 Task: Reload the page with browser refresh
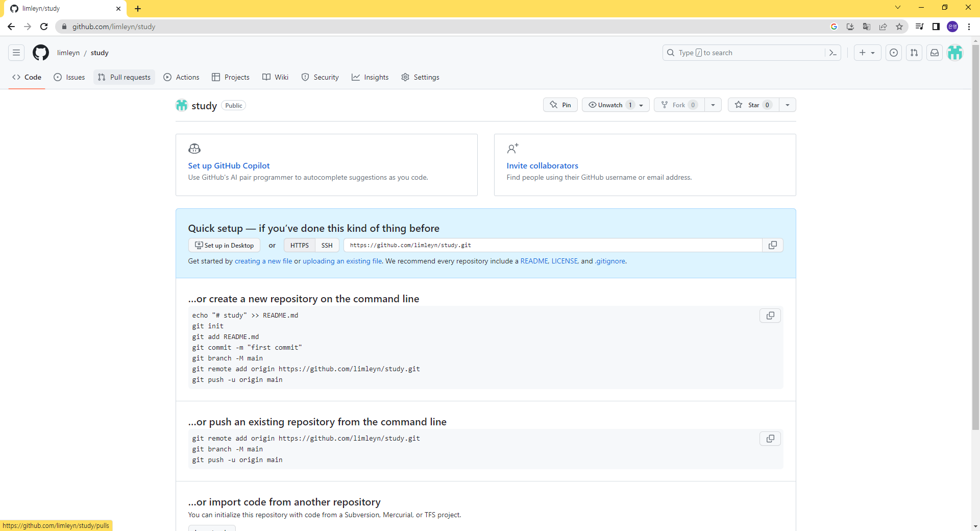44,27
